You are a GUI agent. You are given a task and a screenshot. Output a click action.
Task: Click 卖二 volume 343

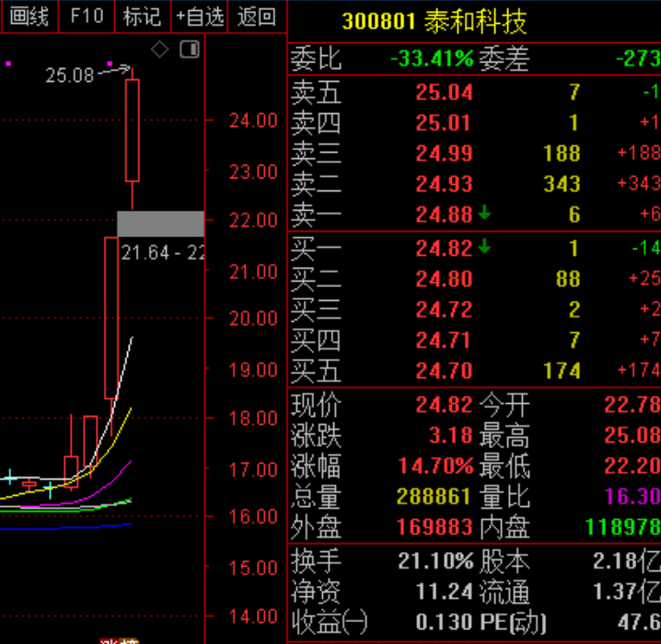click(x=562, y=184)
